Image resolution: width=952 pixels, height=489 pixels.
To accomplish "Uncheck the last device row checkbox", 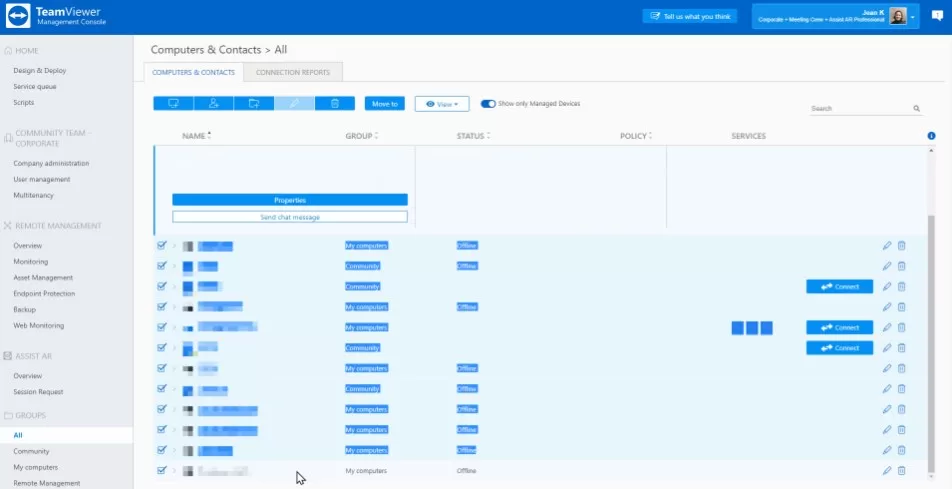I will (x=162, y=470).
